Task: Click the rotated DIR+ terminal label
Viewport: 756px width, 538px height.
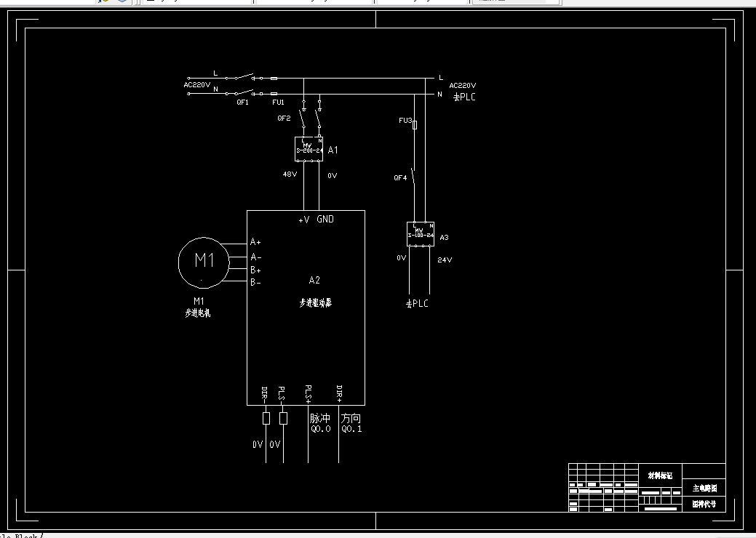Action: click(x=339, y=394)
